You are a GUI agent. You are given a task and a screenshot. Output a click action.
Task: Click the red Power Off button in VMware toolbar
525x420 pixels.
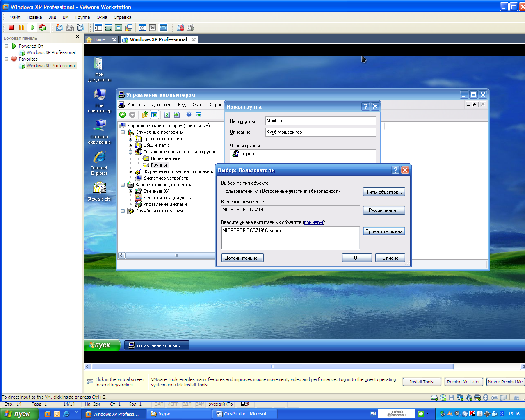[11, 27]
